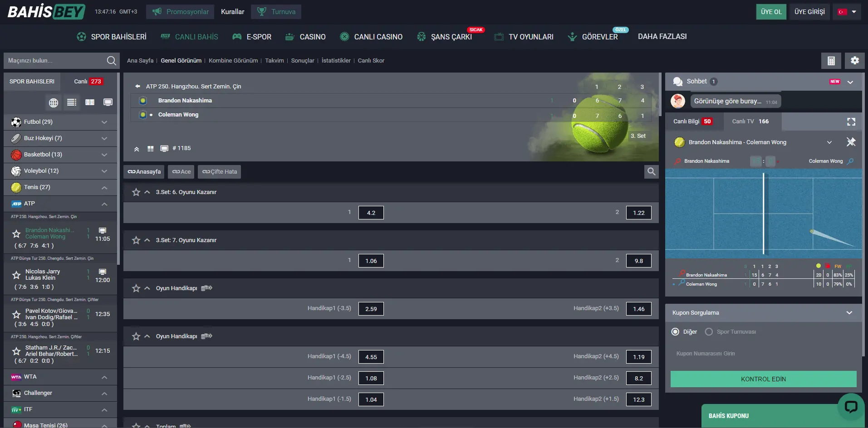The image size is (868, 428).
Task: Open the Turnuva button
Action: coord(276,12)
